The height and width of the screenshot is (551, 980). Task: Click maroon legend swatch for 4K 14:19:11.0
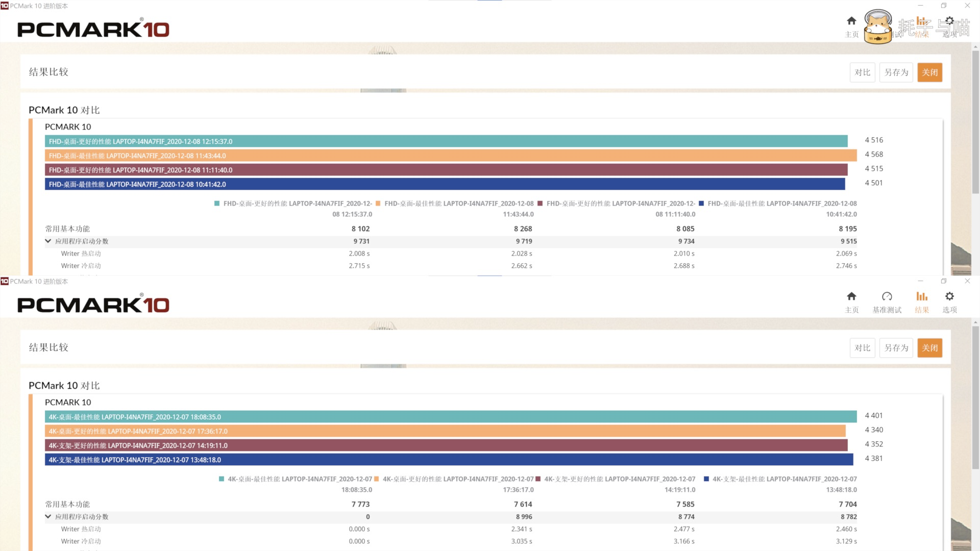point(538,479)
